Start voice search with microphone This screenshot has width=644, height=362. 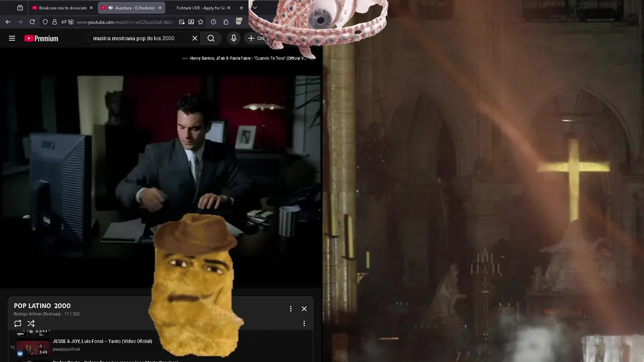233,38
